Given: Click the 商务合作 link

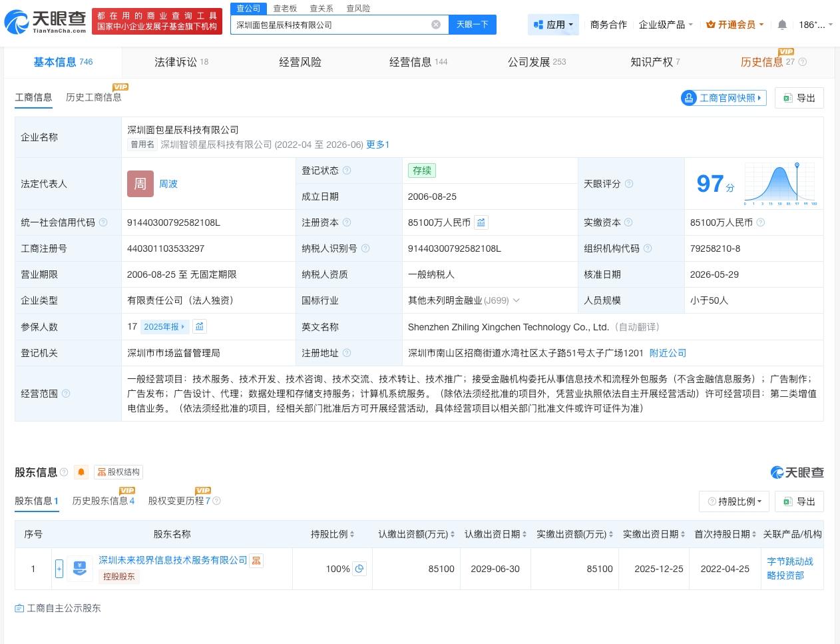Looking at the screenshot, I should pos(608,25).
